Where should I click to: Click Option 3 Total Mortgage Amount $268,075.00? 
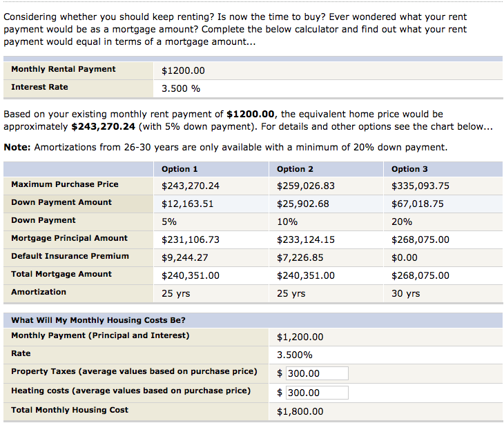[420, 276]
